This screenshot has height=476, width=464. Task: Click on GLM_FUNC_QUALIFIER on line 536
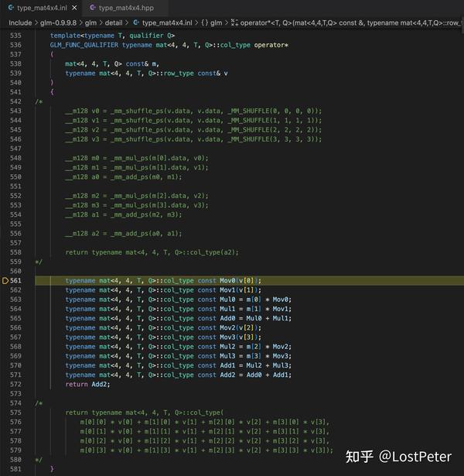pyautogui.click(x=84, y=45)
